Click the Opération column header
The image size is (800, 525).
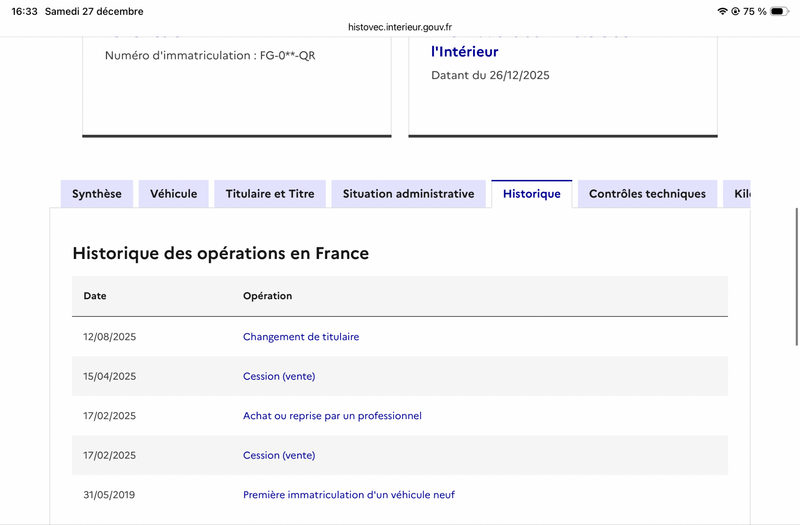[x=267, y=296]
